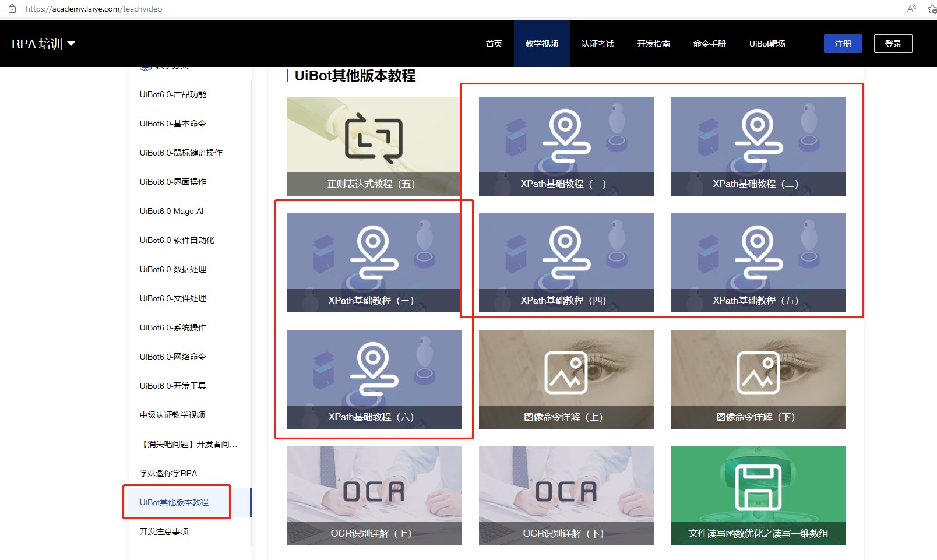Image resolution: width=937 pixels, height=560 pixels.
Task: Select UiBot6.0-文件处理 in sidebar
Action: (x=173, y=298)
